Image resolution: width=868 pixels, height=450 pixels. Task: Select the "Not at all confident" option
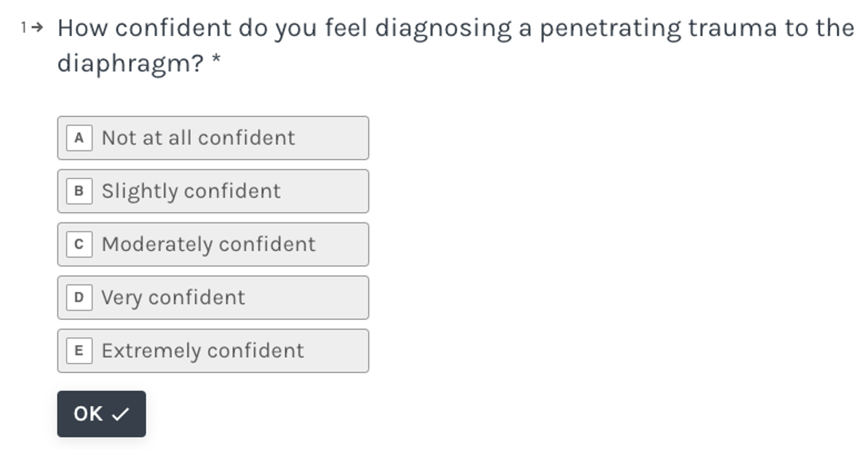pos(213,138)
